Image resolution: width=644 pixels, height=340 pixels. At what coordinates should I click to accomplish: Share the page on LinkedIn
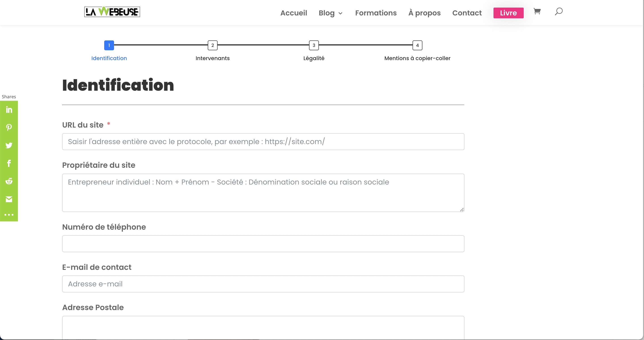pyautogui.click(x=9, y=110)
